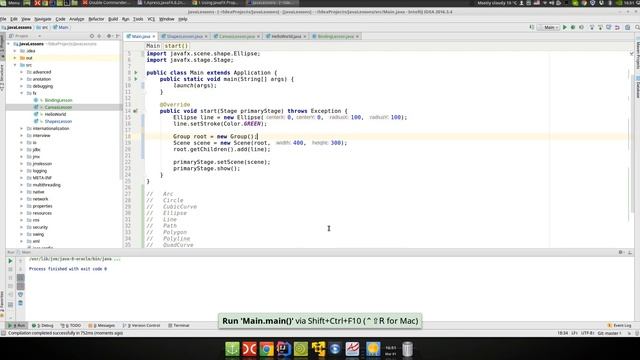
Task: Click the UTF-8 encoding in status bar
Action: [x=587, y=333]
